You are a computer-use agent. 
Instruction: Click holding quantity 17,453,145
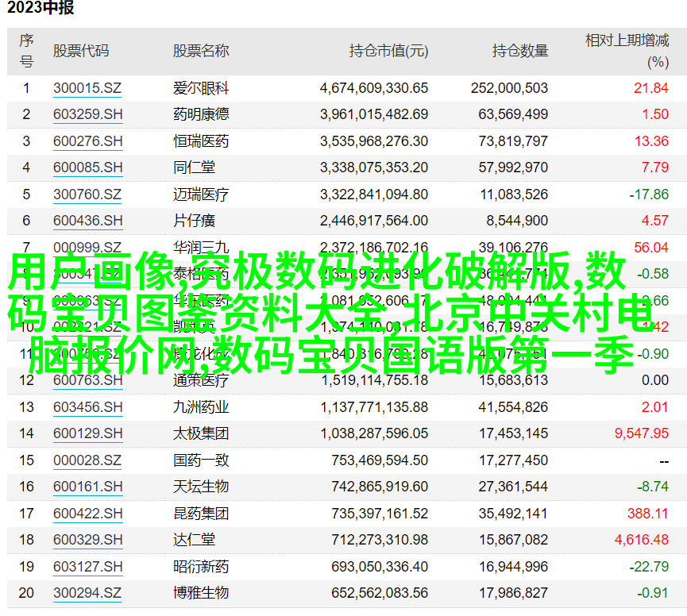(513, 433)
